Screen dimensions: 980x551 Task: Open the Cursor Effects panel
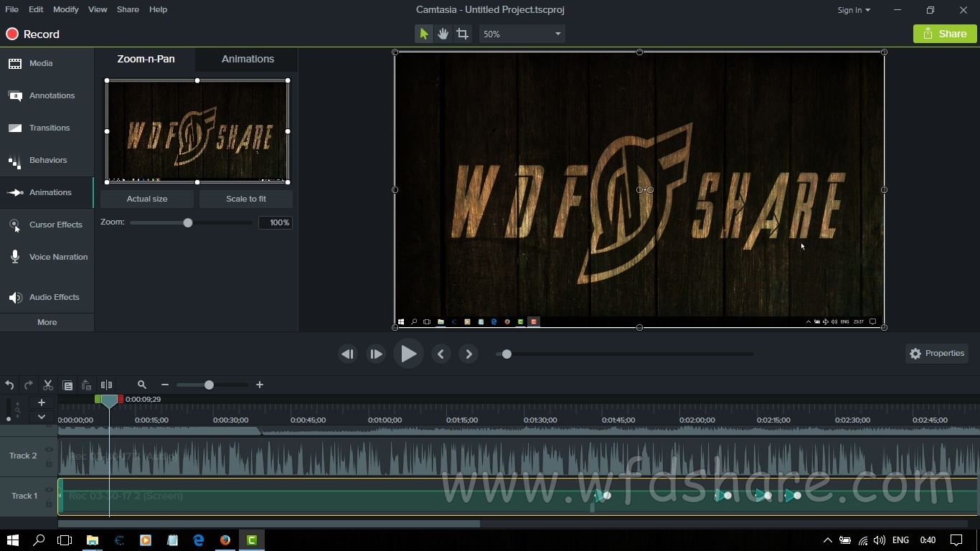point(47,225)
